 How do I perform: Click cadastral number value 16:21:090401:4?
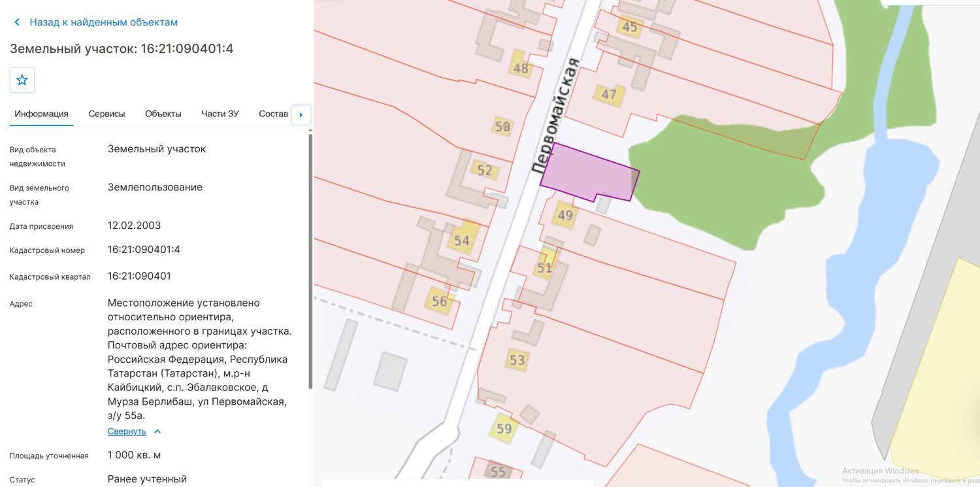coord(144,250)
